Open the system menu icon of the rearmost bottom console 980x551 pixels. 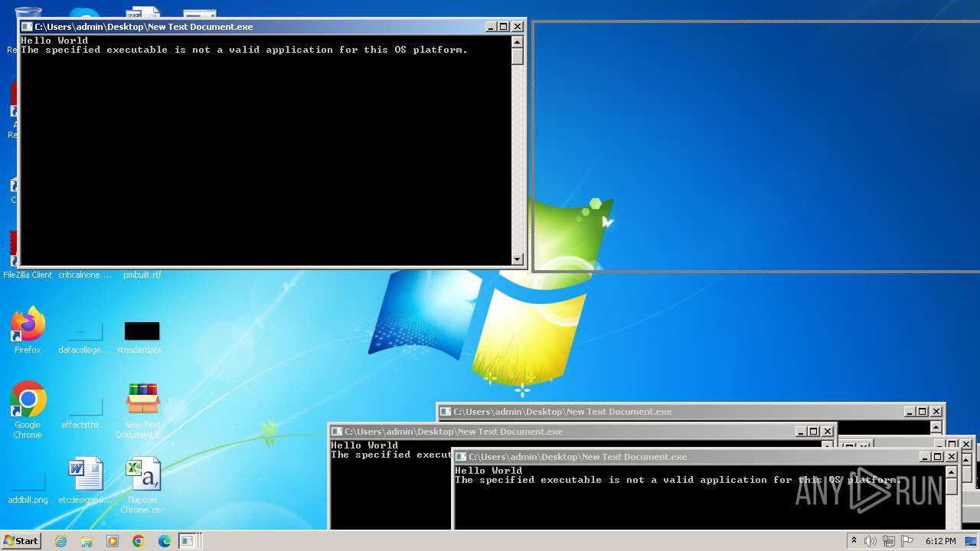click(446, 412)
